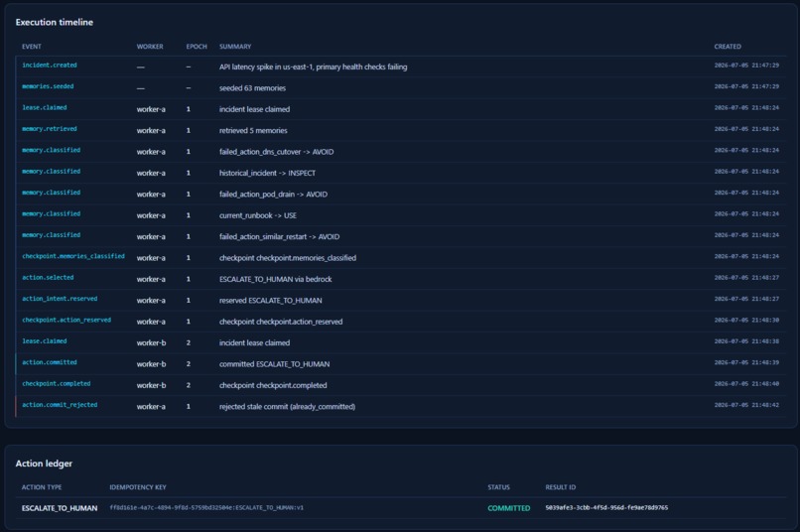Click summary 'failed_action_dns_cutover -> AVOID'
Image resolution: width=800 pixels, height=532 pixels.
pyautogui.click(x=277, y=152)
